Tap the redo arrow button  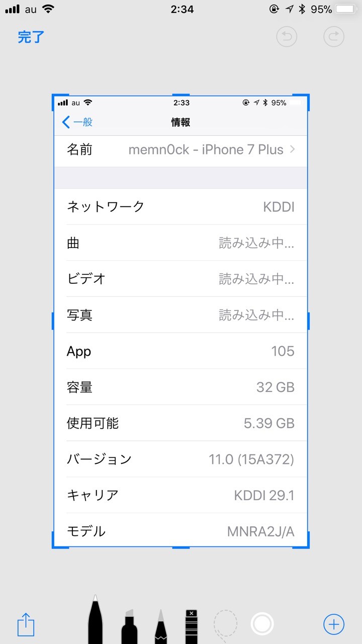[334, 37]
